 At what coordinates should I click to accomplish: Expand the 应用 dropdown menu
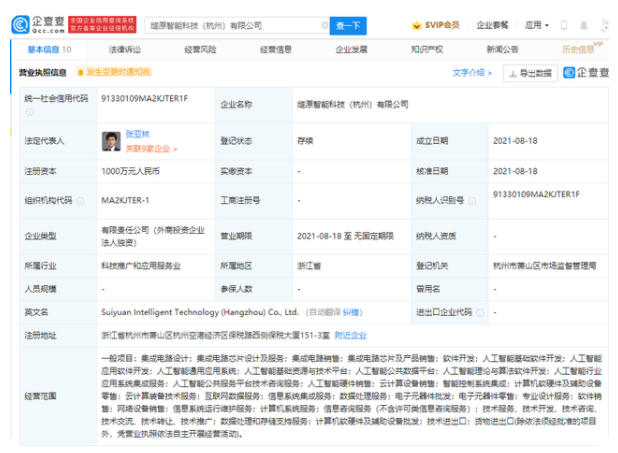(x=536, y=24)
